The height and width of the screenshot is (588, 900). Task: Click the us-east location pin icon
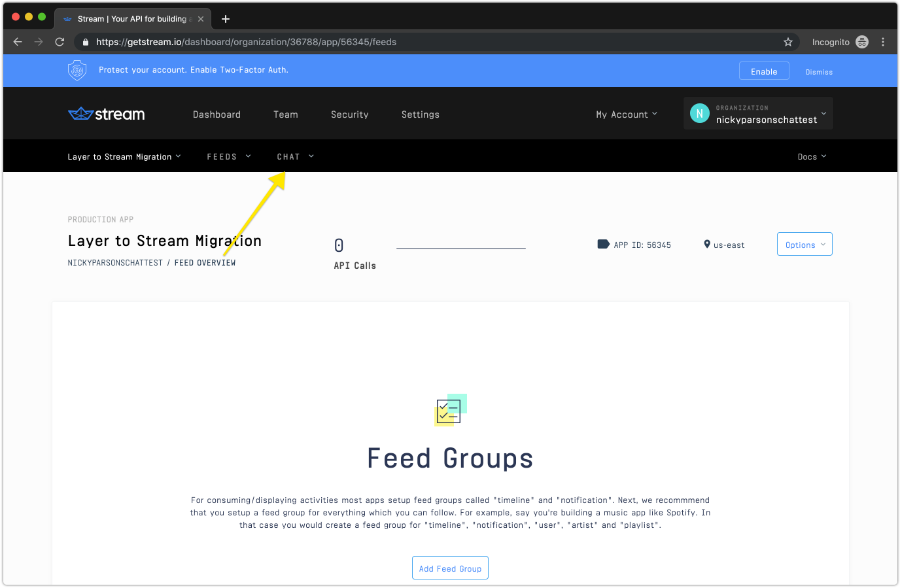707,244
